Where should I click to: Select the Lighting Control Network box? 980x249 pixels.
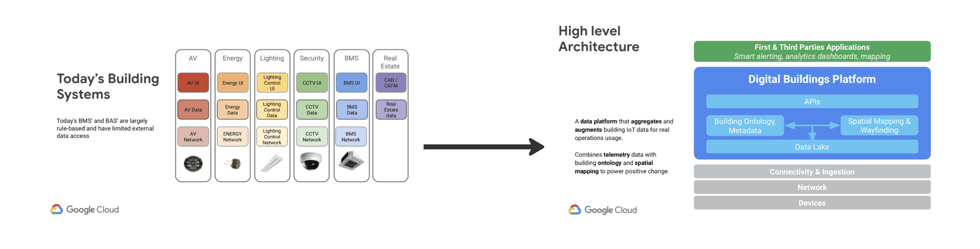tap(272, 137)
